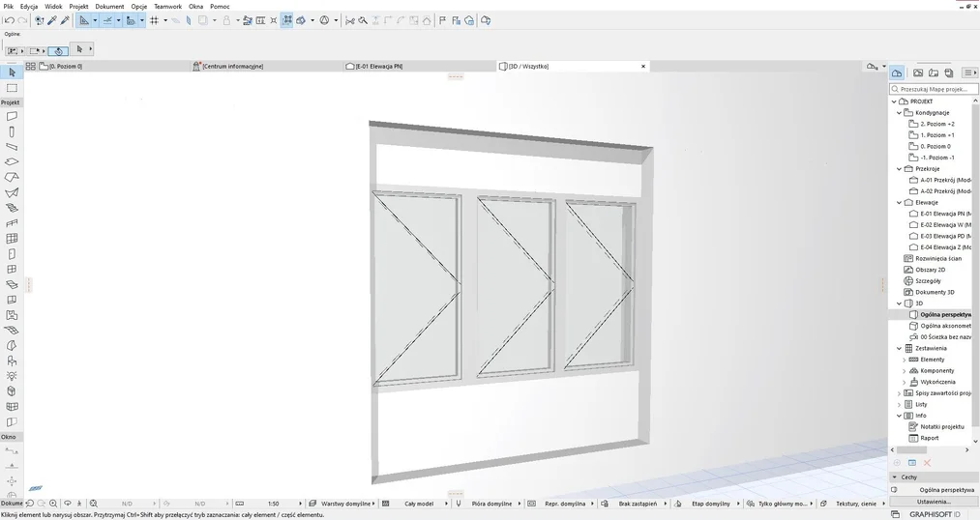The width and height of the screenshot is (980, 520).
Task: Open the Dokument menu
Action: point(109,6)
